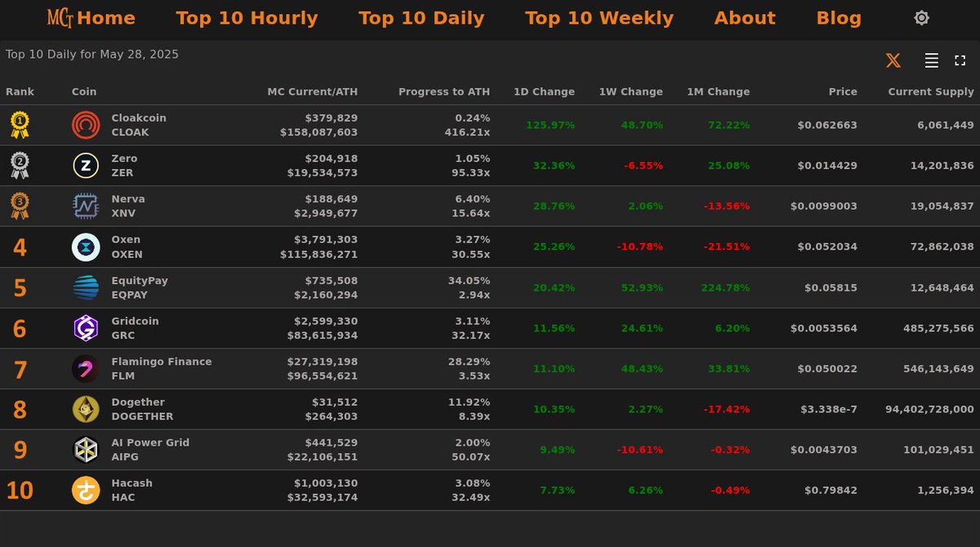Sort by Current Supply column header
980x547 pixels.
click(x=931, y=92)
